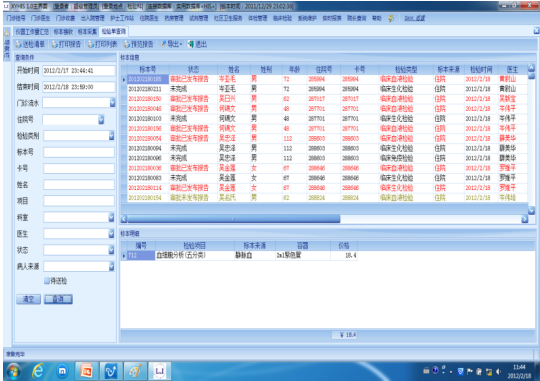Open the Maxthon browser taskbar icon

point(62,371)
